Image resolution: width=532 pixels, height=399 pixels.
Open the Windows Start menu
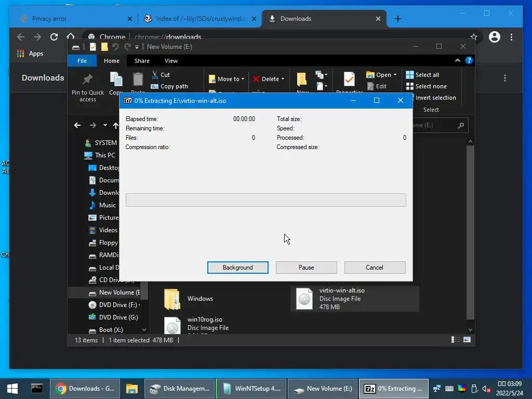tap(12, 389)
